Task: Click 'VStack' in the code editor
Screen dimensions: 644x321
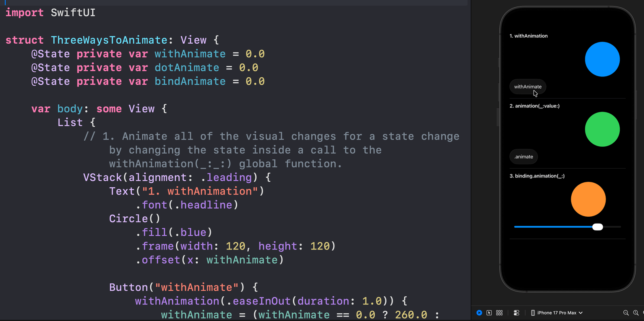Action: [102, 177]
